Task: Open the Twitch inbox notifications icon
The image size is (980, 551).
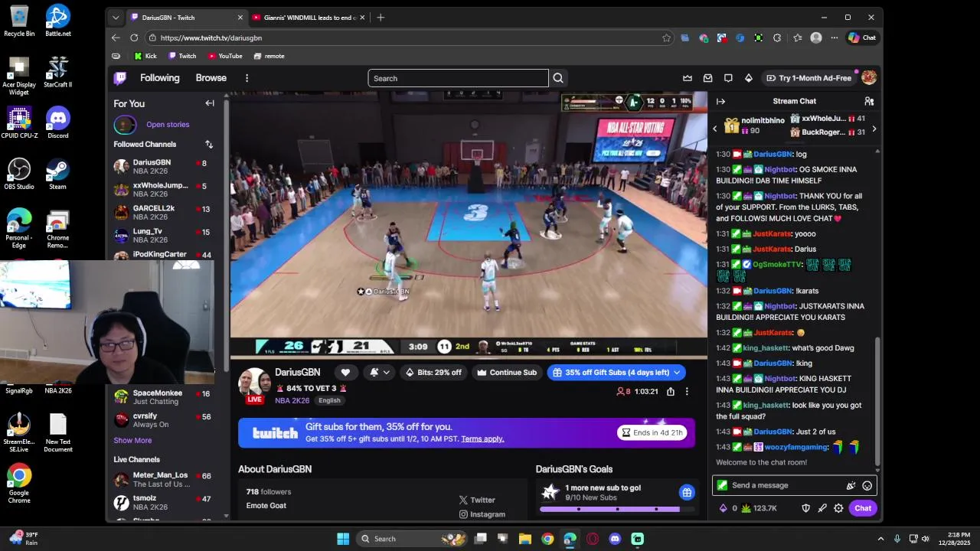Action: tap(708, 78)
